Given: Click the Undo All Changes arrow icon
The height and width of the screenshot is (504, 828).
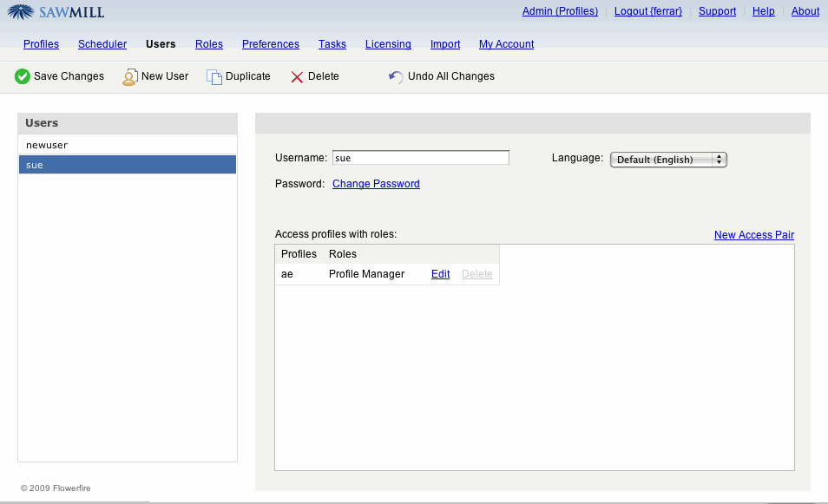Looking at the screenshot, I should [x=396, y=76].
